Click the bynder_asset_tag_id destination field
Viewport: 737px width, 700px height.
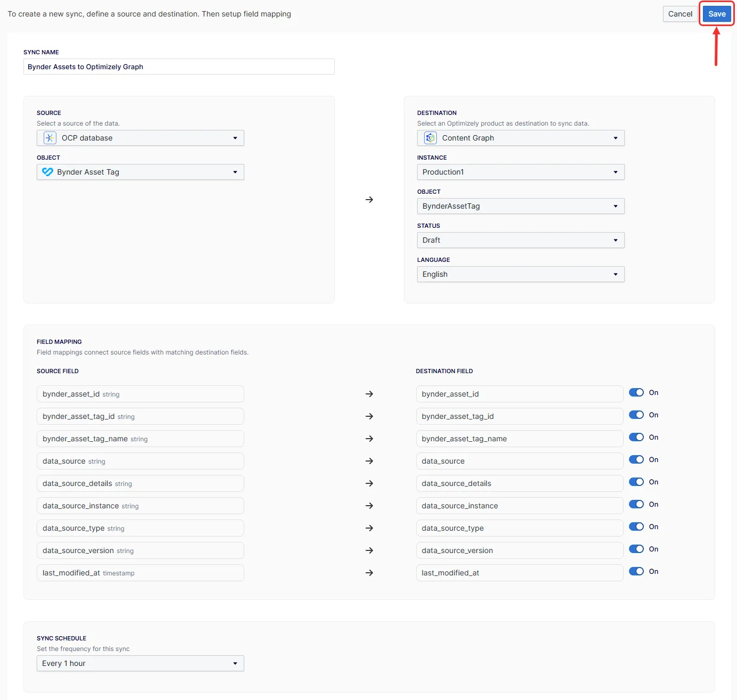click(519, 416)
